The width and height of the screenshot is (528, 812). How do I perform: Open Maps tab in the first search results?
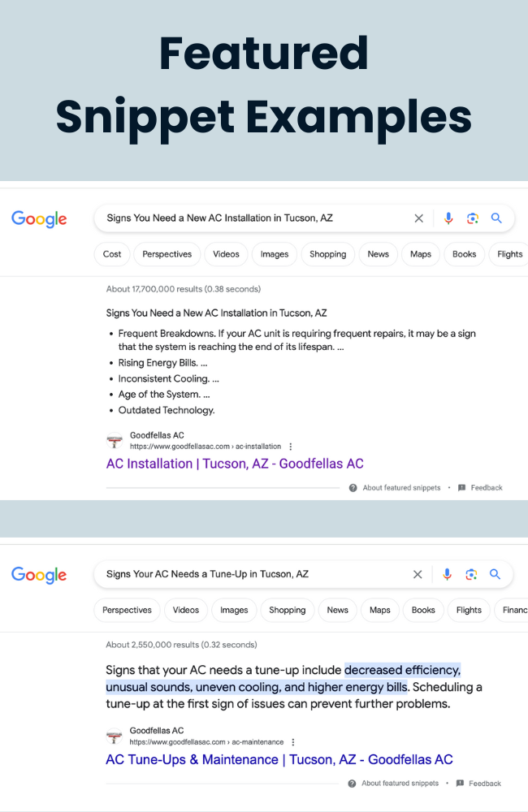[421, 254]
